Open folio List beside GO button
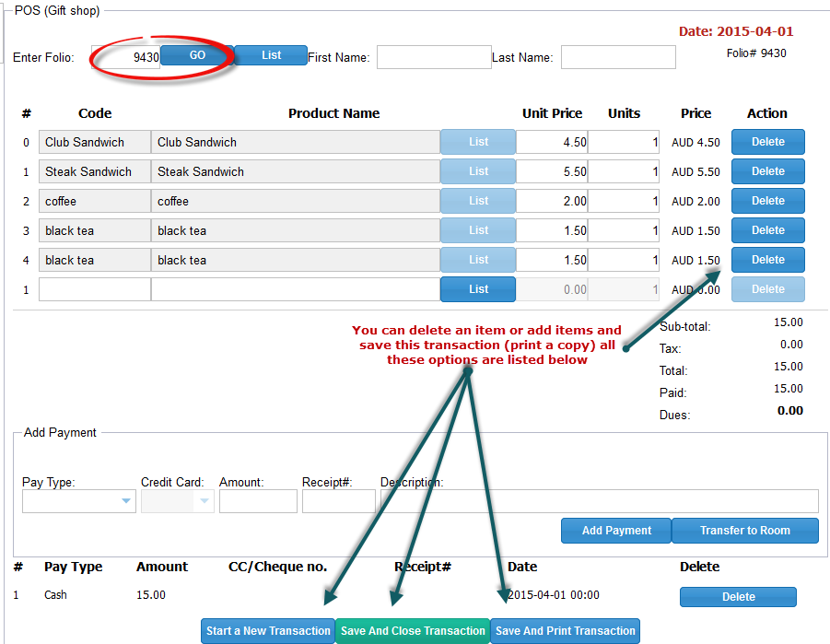 point(271,55)
